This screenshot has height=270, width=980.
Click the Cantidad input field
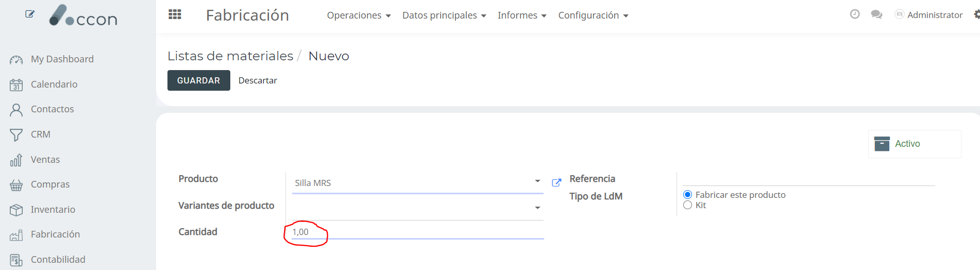[x=418, y=232]
